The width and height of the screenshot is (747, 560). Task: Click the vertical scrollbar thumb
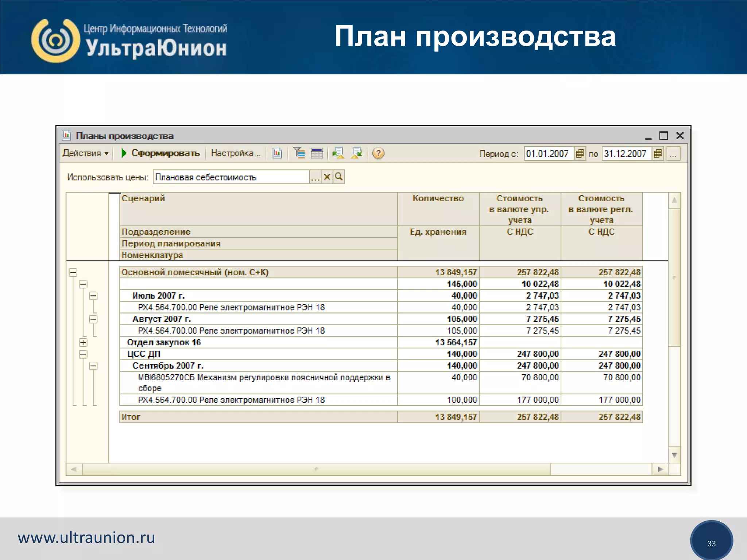click(x=674, y=277)
